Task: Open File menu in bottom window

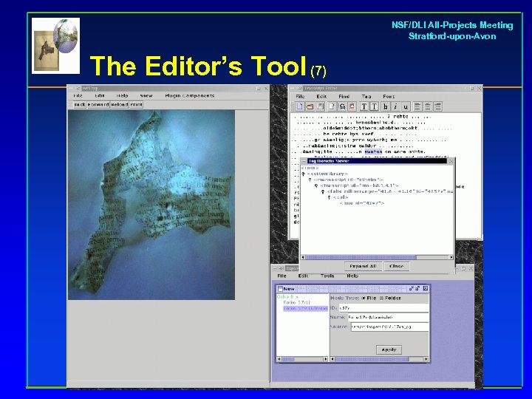Action: coord(282,276)
